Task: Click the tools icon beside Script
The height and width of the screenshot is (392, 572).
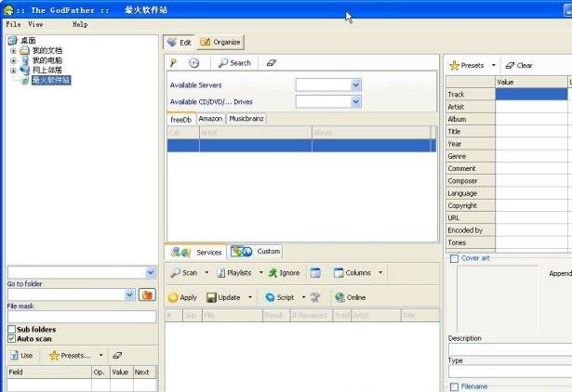Action: click(314, 297)
